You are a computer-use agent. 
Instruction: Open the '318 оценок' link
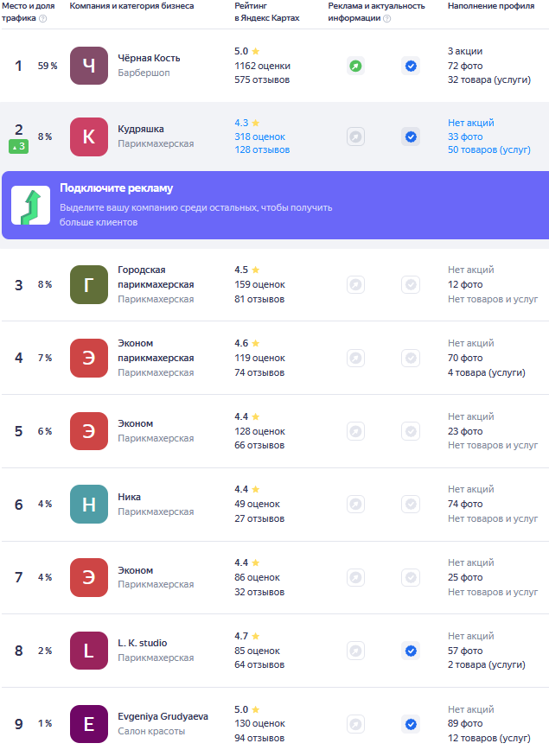pyautogui.click(x=259, y=137)
